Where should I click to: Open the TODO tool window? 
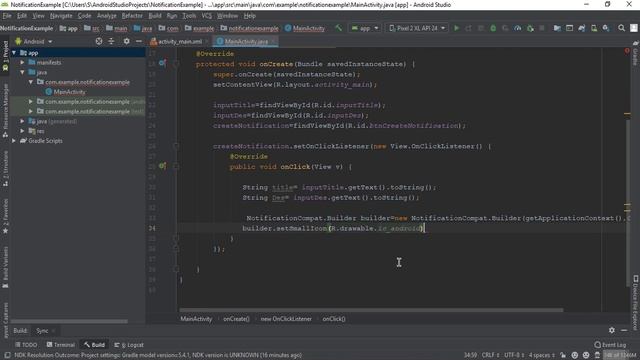coord(26,345)
